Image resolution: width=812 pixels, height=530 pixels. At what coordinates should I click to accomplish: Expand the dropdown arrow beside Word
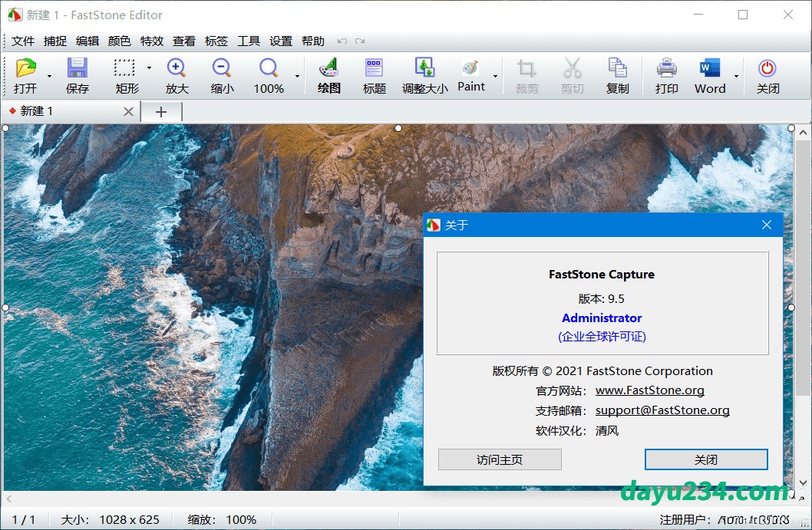[737, 76]
